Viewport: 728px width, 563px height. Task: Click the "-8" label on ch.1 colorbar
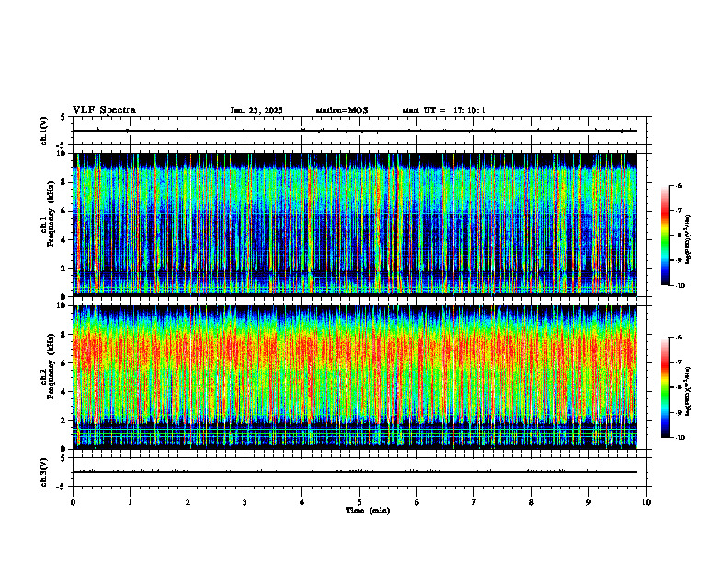(x=678, y=236)
